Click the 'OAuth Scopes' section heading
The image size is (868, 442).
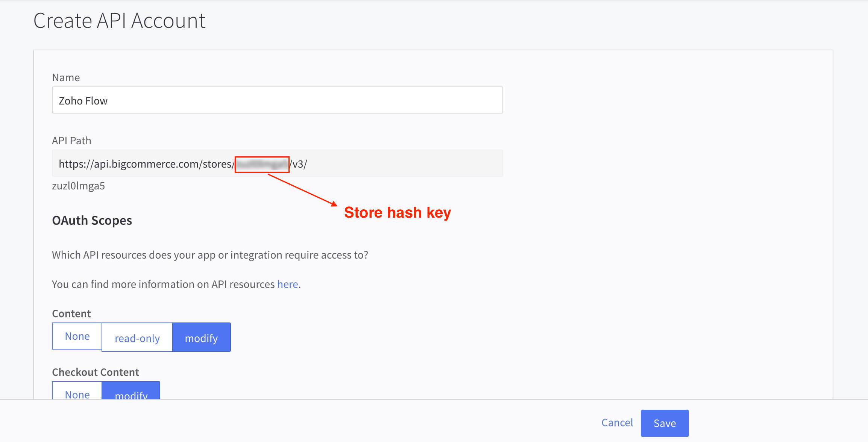92,220
